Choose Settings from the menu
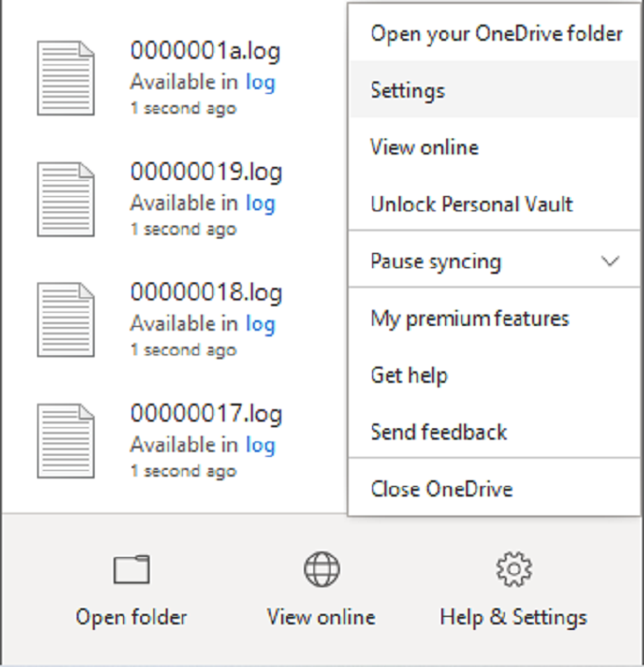 tap(494, 89)
